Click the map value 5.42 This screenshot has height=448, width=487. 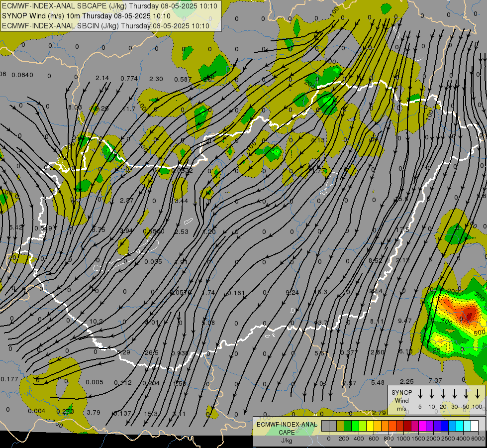[x=16, y=227]
